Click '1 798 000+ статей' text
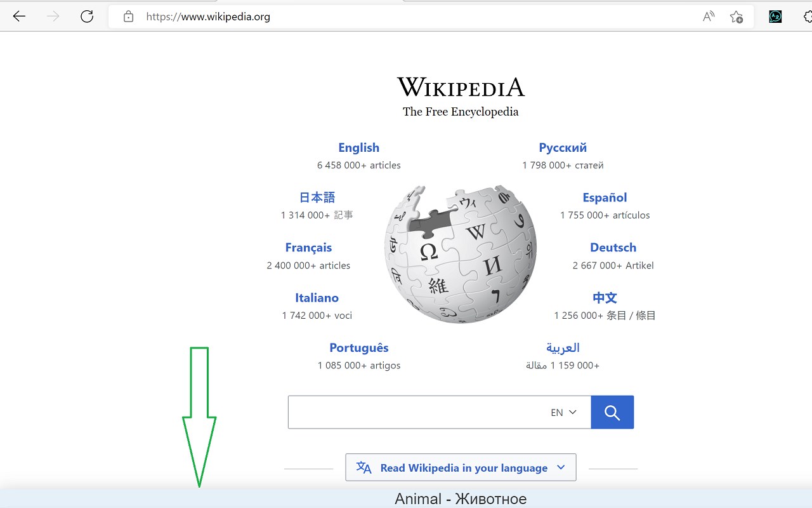812x508 pixels. coord(563,165)
